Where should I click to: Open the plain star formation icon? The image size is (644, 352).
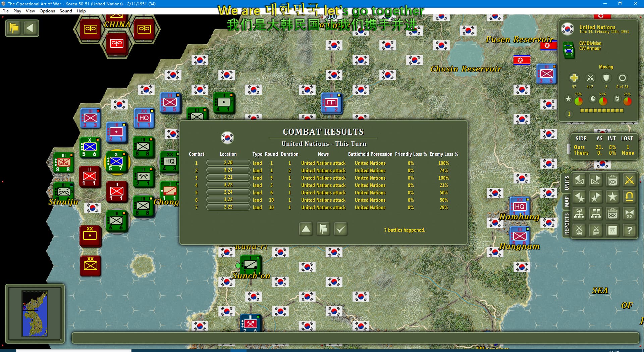(x=612, y=197)
